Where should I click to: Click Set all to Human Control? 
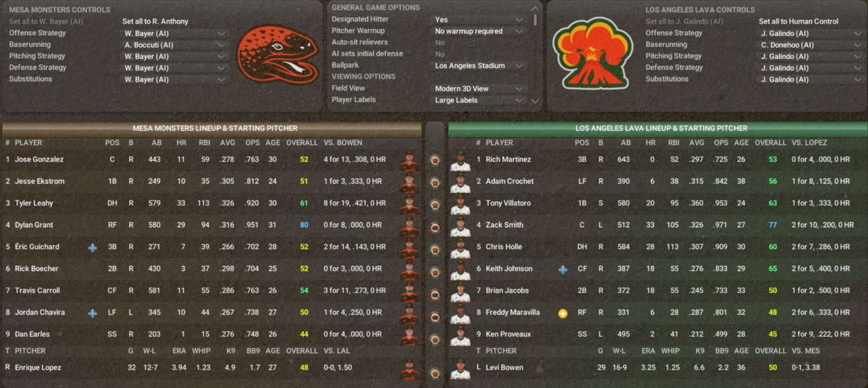800,22
